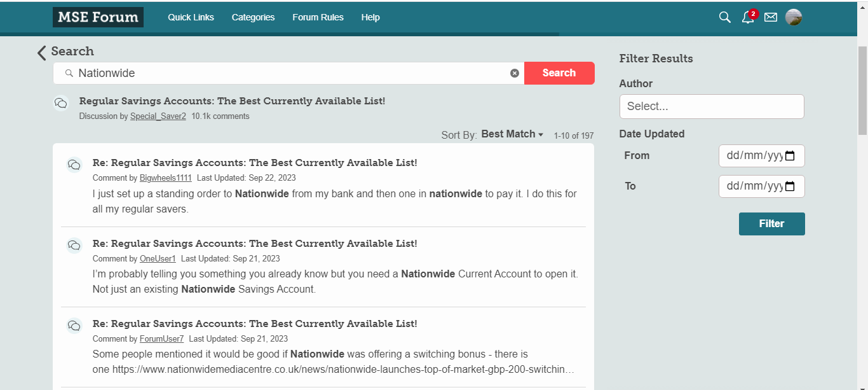
Task: Open the Re: Regular Savings result by ForumUser7
Action: click(255, 324)
